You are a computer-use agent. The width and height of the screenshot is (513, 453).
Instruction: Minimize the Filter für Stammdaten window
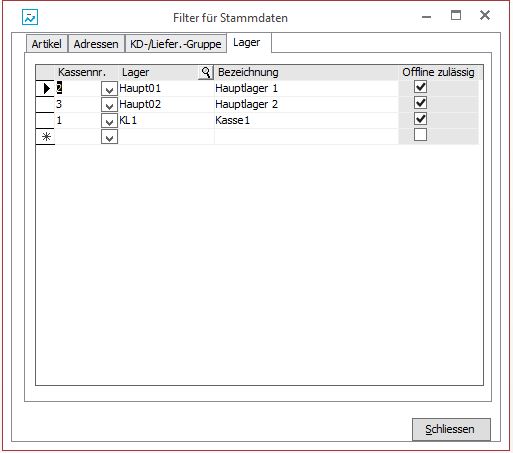pos(426,17)
